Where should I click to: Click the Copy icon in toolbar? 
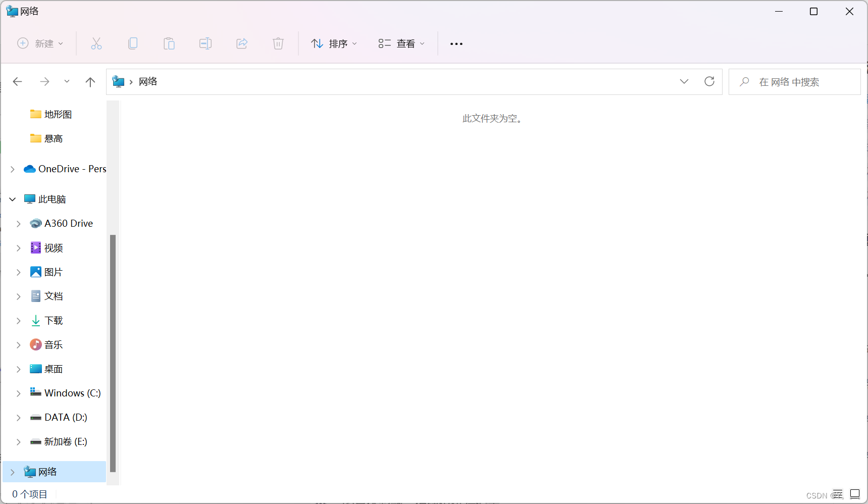tap(133, 43)
